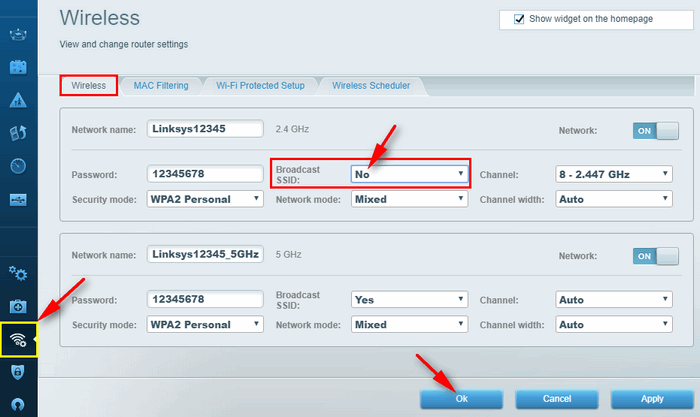Open Connectivity gears icon in sidebar
The height and width of the screenshot is (417, 700).
tap(18, 273)
